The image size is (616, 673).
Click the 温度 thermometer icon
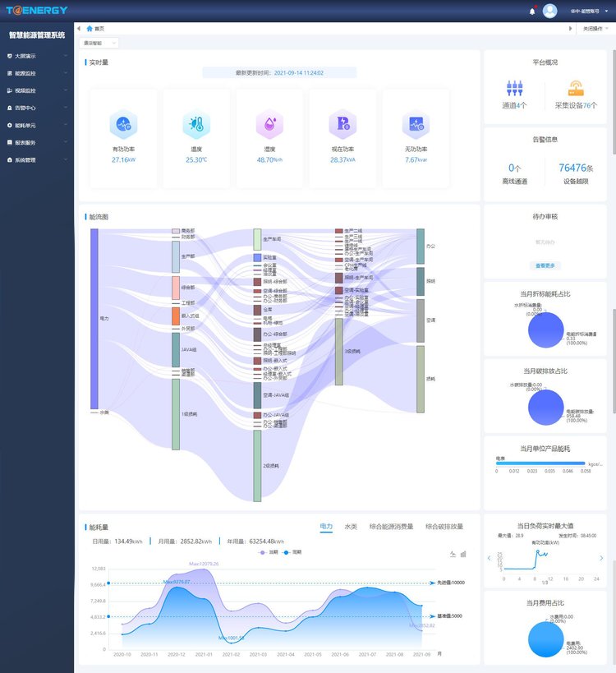click(195, 124)
